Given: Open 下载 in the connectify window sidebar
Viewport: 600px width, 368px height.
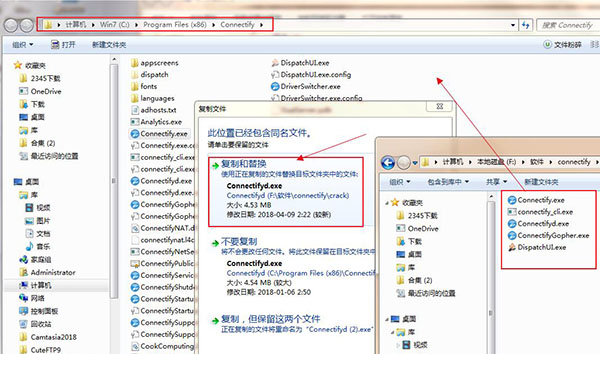Looking at the screenshot, I should [x=409, y=242].
